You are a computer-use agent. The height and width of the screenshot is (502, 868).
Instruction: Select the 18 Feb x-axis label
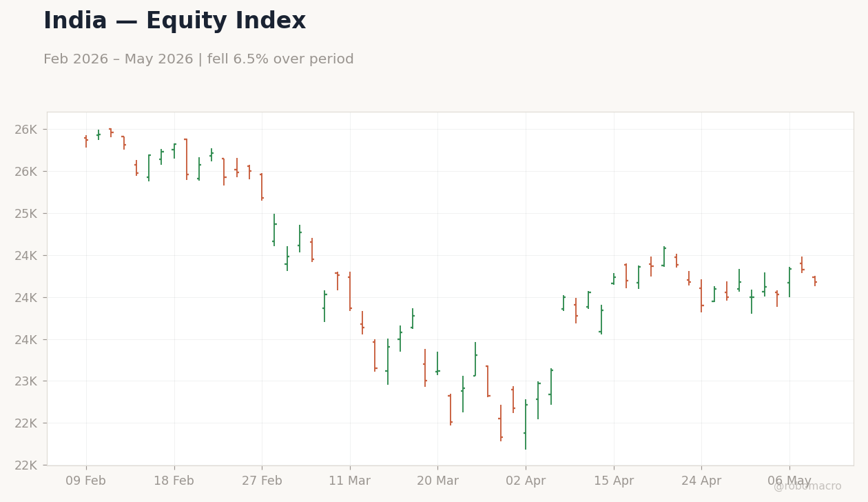click(174, 481)
